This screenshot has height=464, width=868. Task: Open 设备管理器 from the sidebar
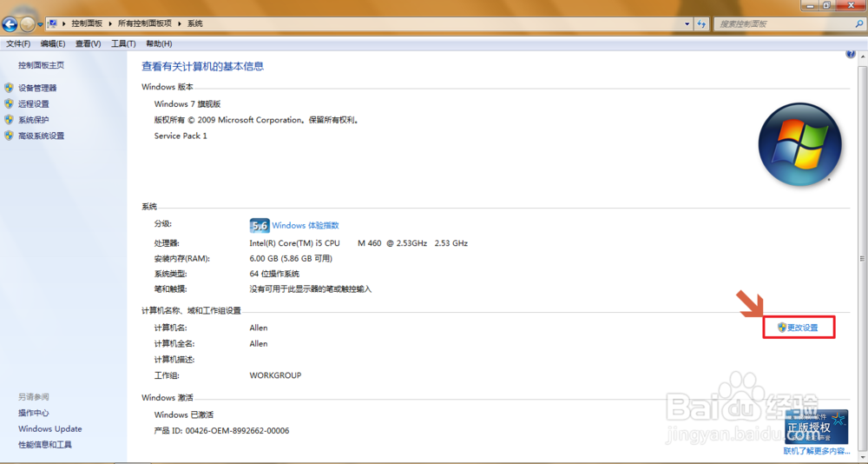click(37, 88)
